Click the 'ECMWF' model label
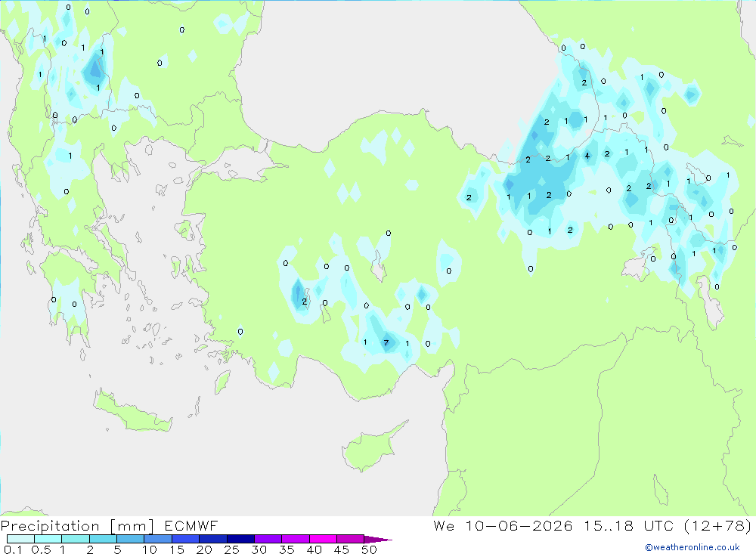 coord(191,526)
